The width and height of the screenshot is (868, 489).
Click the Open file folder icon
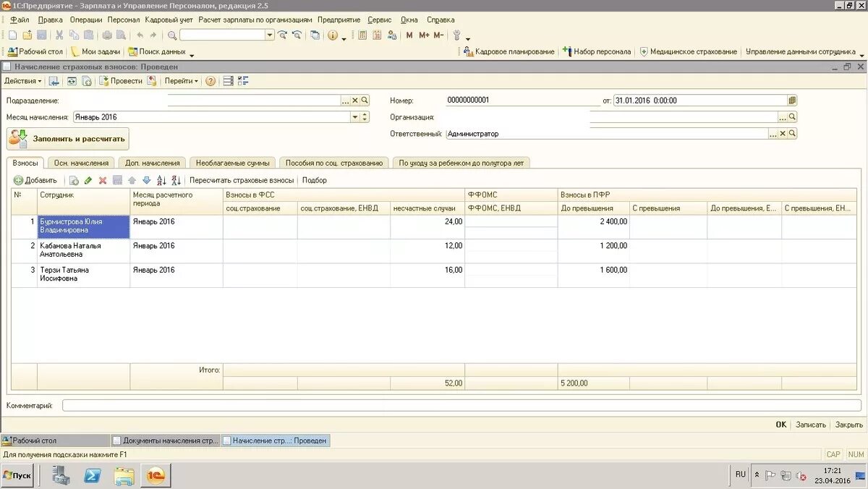(x=27, y=35)
